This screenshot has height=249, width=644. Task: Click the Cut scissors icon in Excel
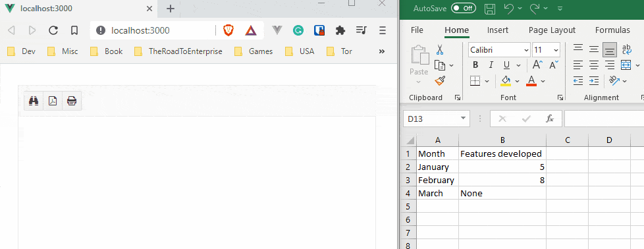[440, 50]
